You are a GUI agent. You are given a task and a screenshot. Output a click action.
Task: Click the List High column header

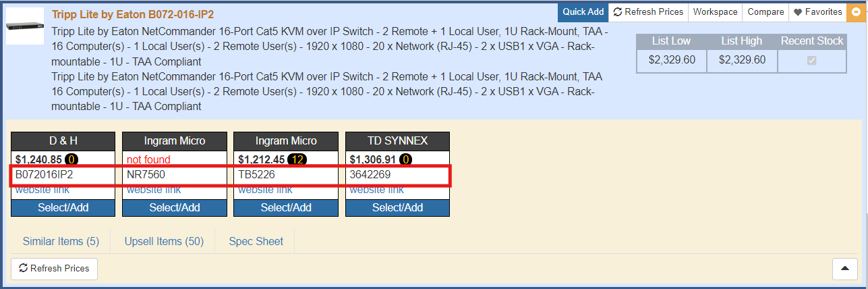point(742,41)
